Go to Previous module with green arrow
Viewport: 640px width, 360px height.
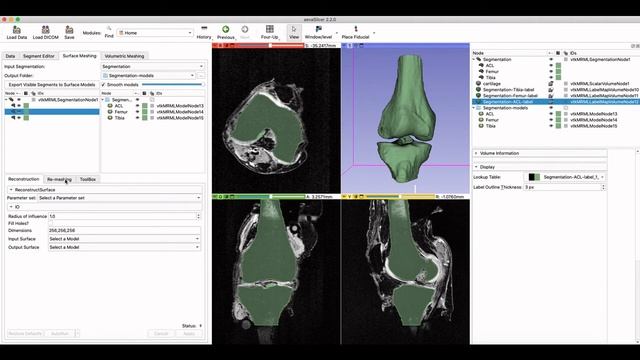(225, 29)
